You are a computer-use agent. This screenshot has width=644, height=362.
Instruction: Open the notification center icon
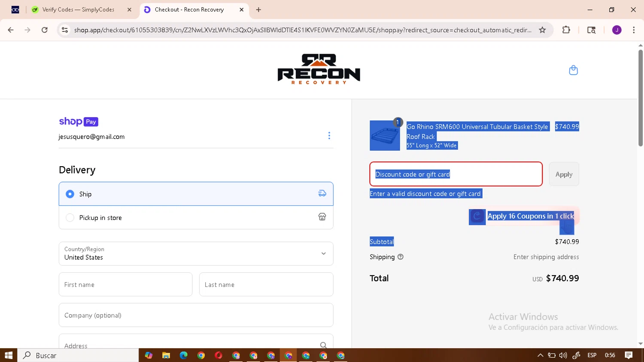tap(629, 355)
